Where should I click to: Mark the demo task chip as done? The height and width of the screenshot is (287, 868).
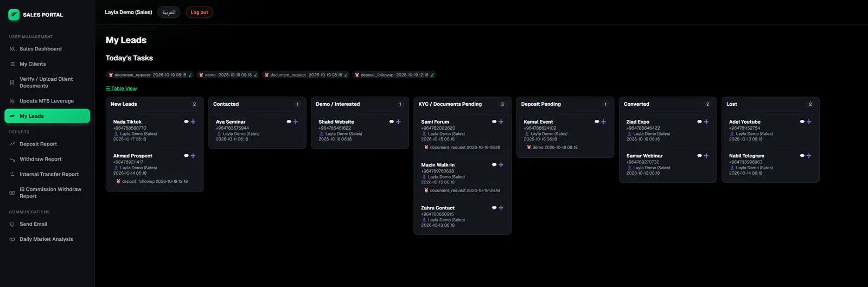[x=256, y=75]
